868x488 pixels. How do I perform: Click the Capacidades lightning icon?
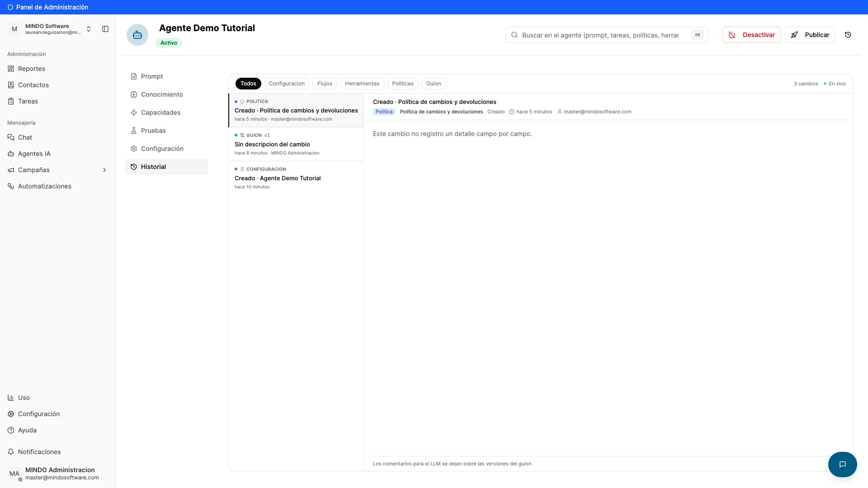[134, 113]
